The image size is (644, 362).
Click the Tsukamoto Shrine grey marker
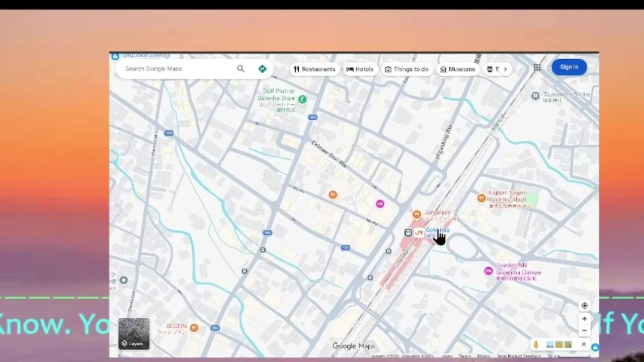coord(535,96)
